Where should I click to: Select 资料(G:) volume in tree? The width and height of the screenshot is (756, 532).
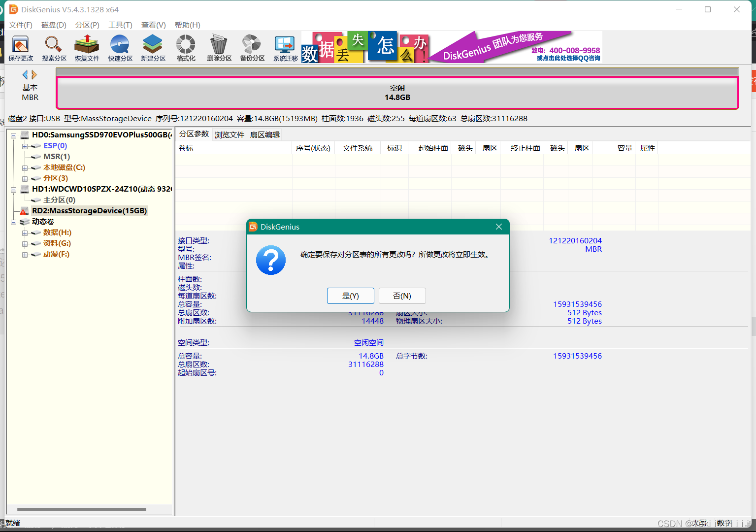tap(57, 243)
